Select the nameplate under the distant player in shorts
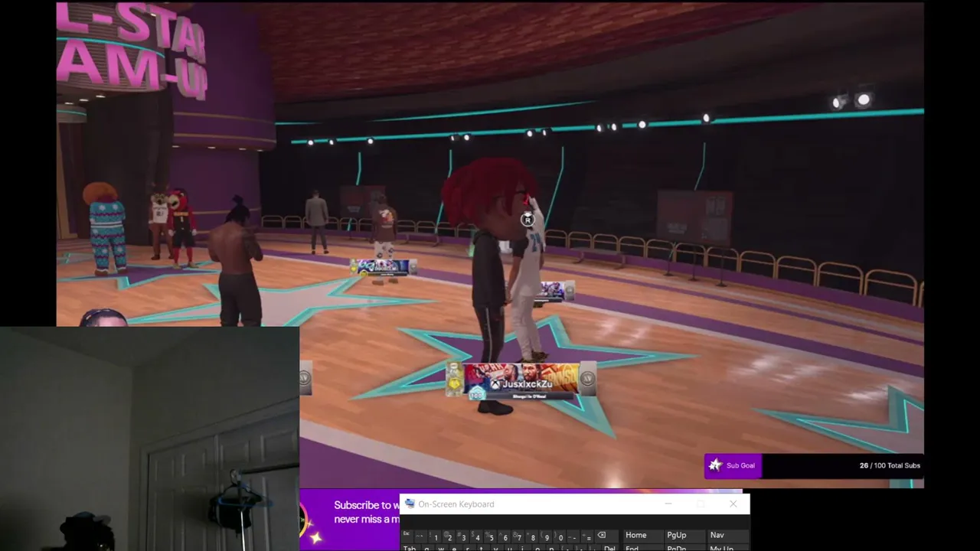 [384, 267]
